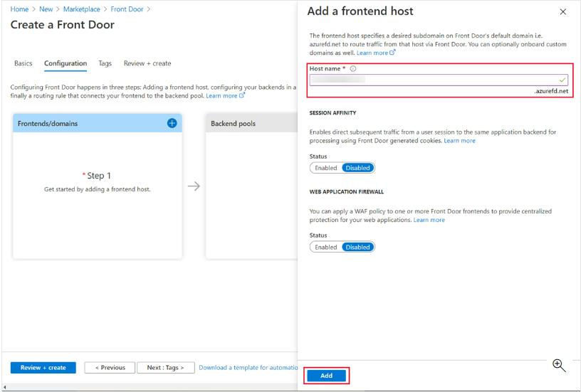Image resolution: width=581 pixels, height=392 pixels.
Task: Type in the Host name field
Action: [433, 80]
